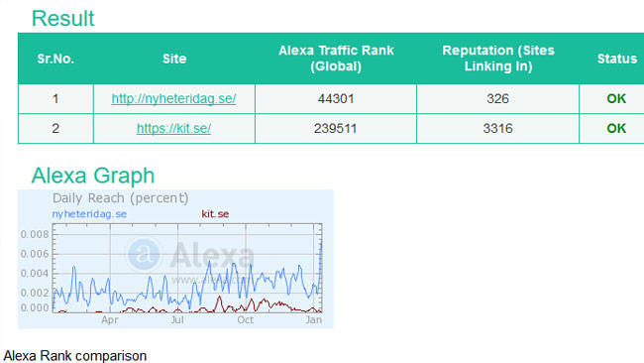
Task: Click the 'Reputation (Sites Linking In)' header
Action: [498, 59]
